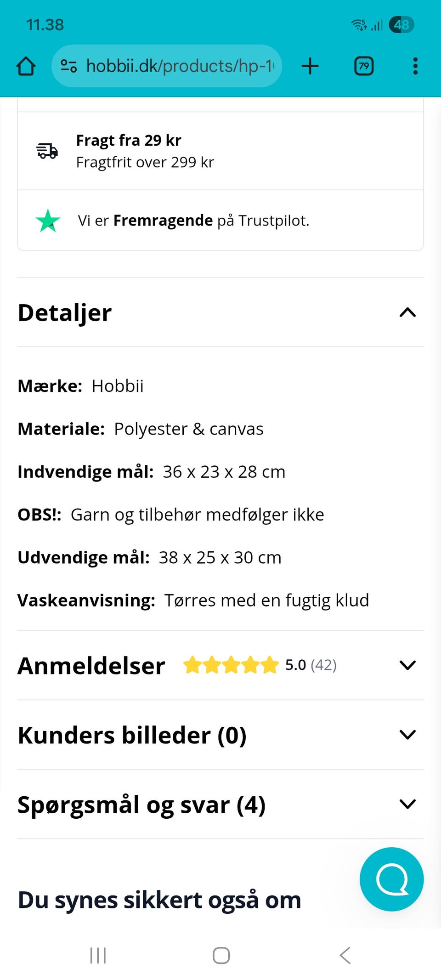441x980 pixels.
Task: Open the browser home icon
Action: pos(26,66)
